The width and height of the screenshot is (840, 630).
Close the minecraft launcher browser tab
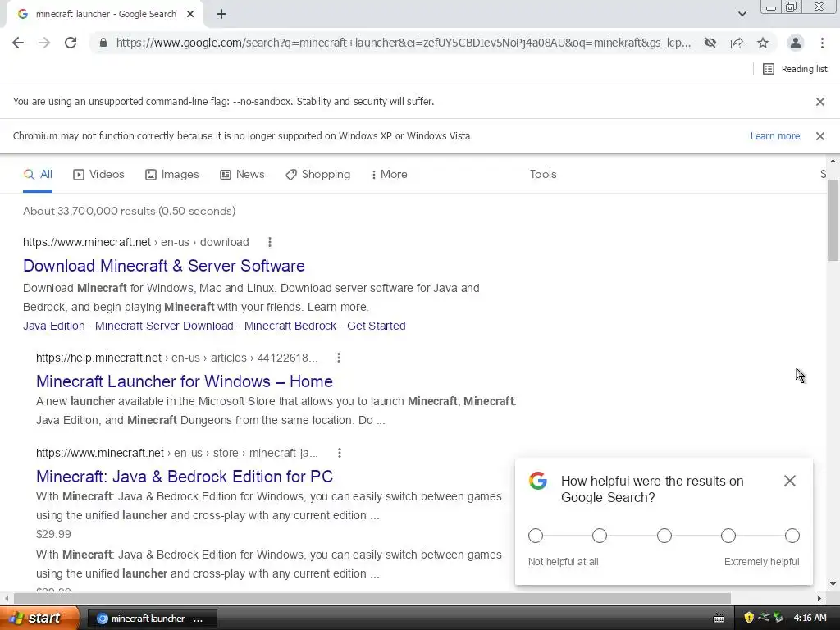190,15
